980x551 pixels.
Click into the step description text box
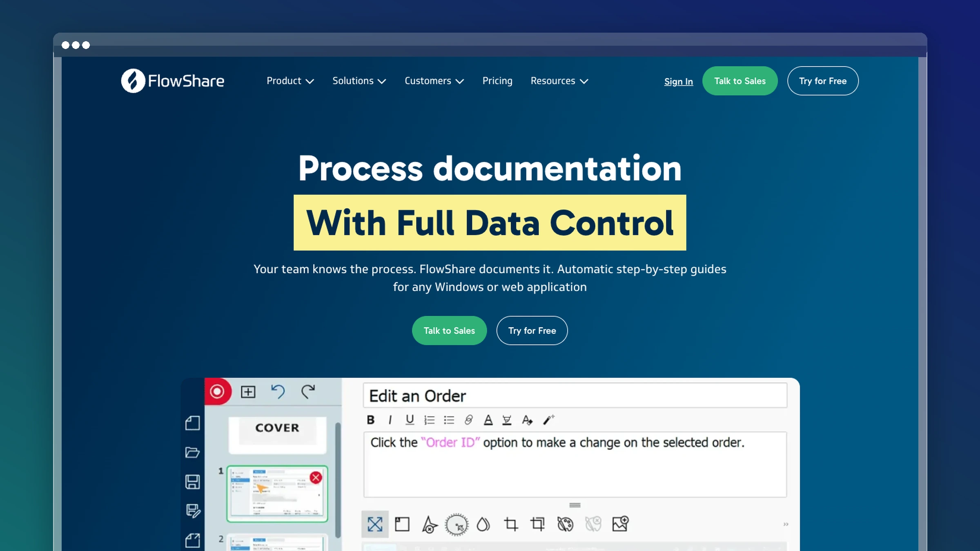click(x=575, y=464)
